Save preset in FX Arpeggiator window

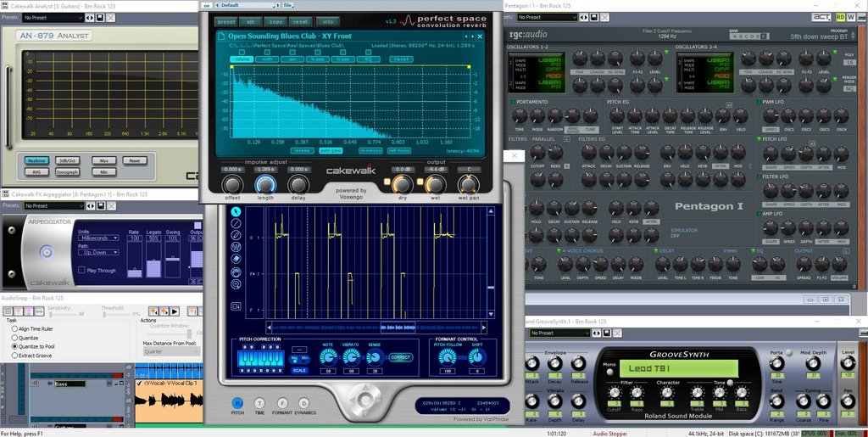[100, 205]
